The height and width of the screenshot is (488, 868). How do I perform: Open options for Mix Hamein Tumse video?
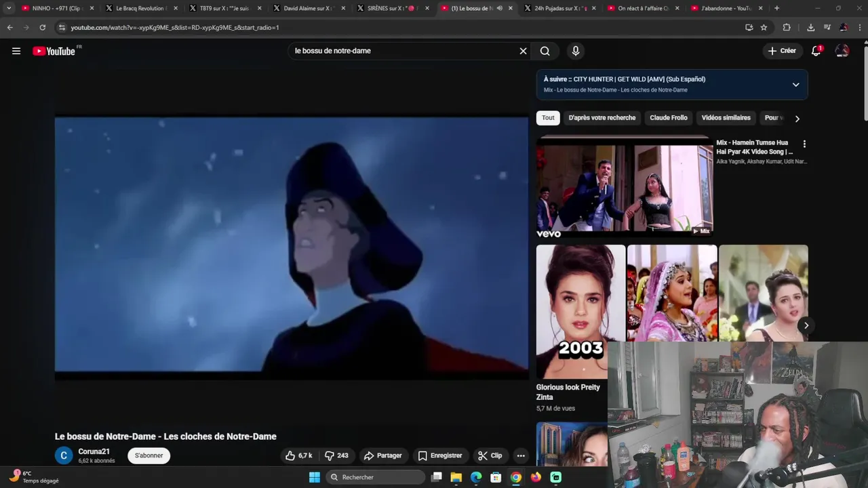tap(804, 144)
